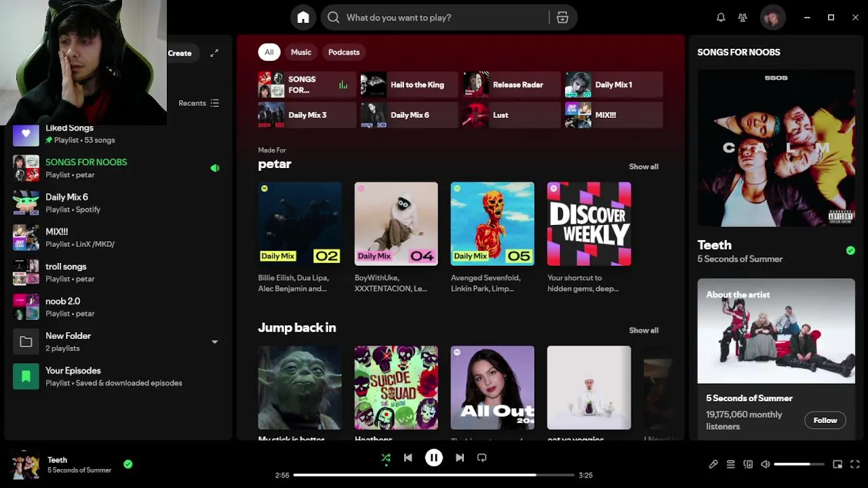Viewport: 868px width, 488px height.
Task: Toggle the Recents list view icon
Action: (214, 103)
